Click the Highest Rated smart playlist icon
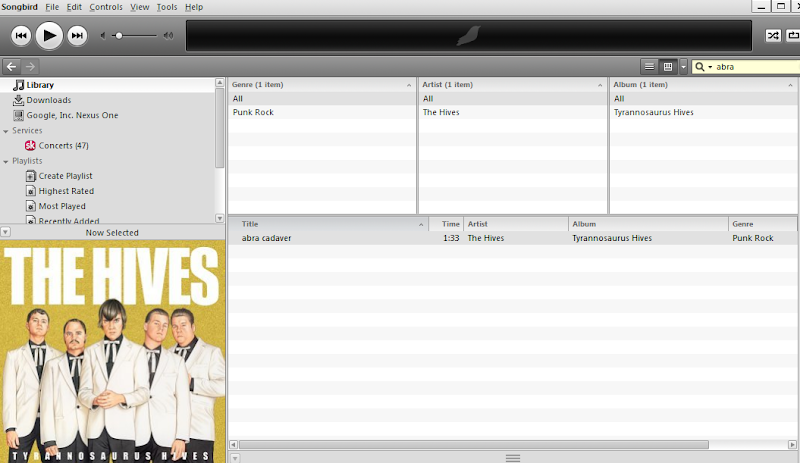The width and height of the screenshot is (800, 463). 31,191
